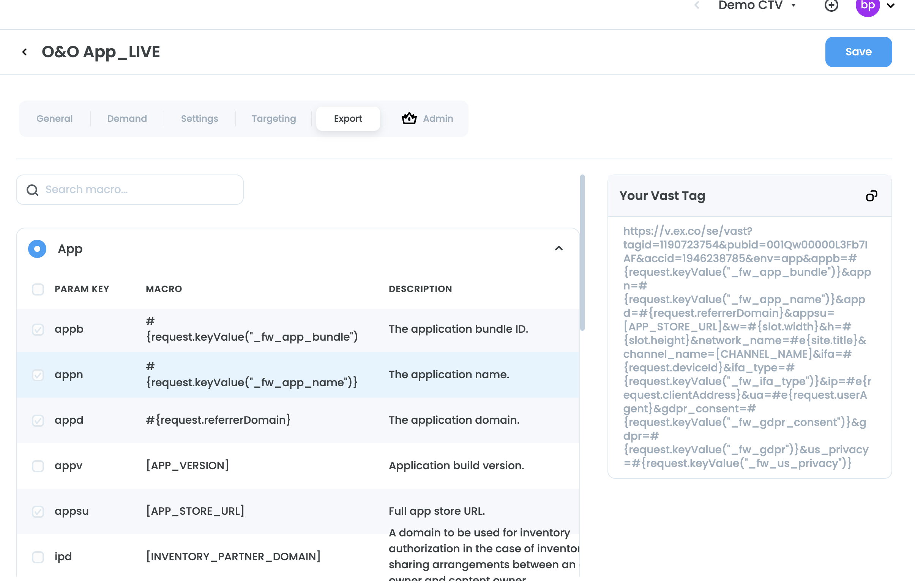Click the 'Your Vast Tag' heading

[x=662, y=196]
